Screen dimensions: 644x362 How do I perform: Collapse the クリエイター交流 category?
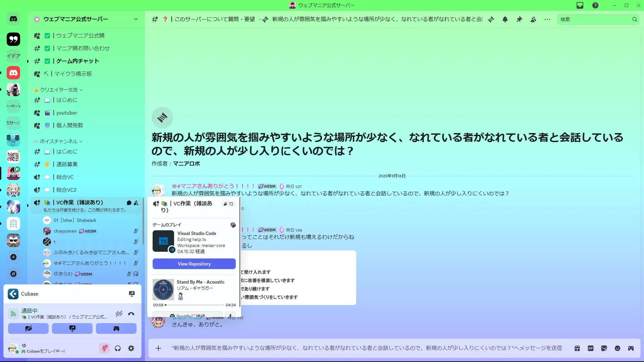coord(59,90)
